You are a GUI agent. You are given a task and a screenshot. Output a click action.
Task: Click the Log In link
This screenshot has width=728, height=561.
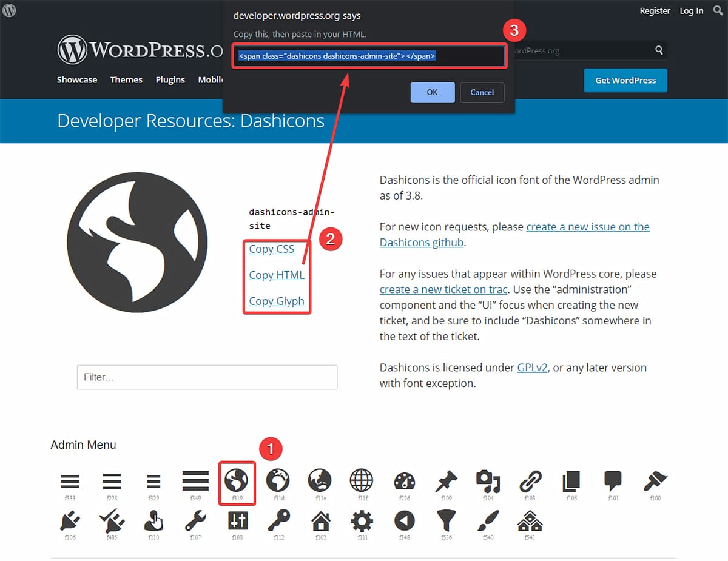click(692, 11)
